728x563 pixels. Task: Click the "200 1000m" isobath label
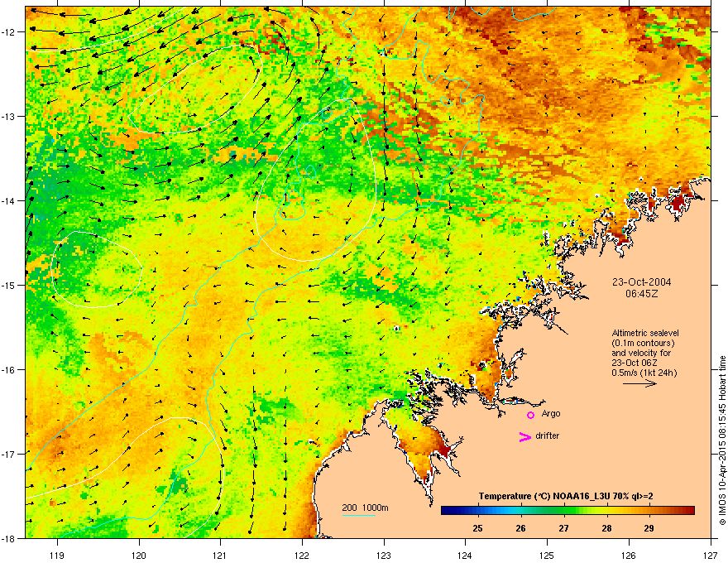(x=365, y=508)
